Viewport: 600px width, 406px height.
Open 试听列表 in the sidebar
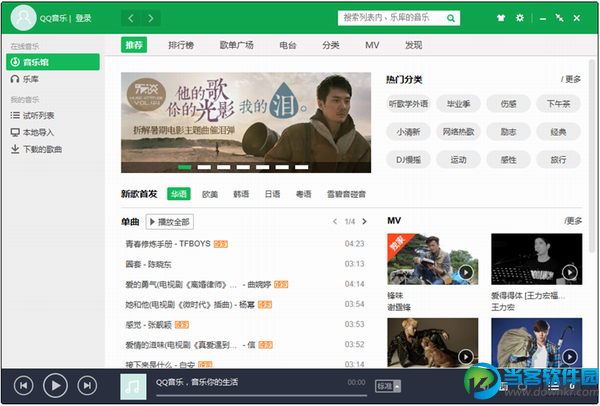click(33, 115)
